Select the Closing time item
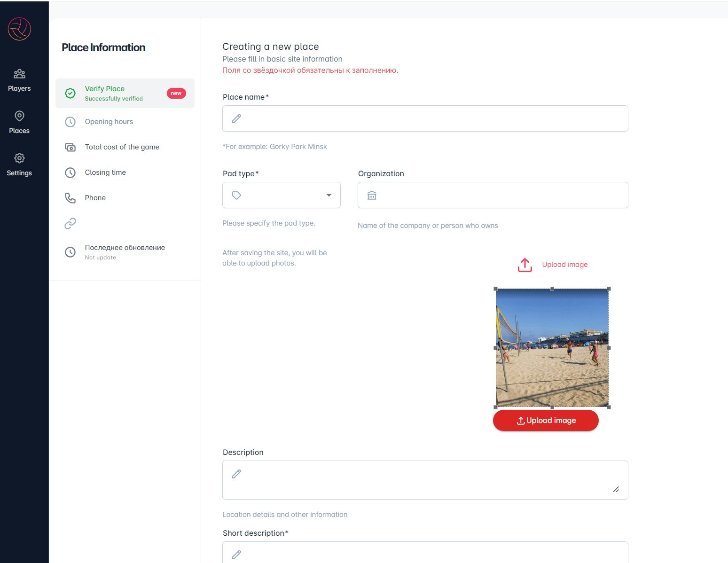 pos(125,172)
